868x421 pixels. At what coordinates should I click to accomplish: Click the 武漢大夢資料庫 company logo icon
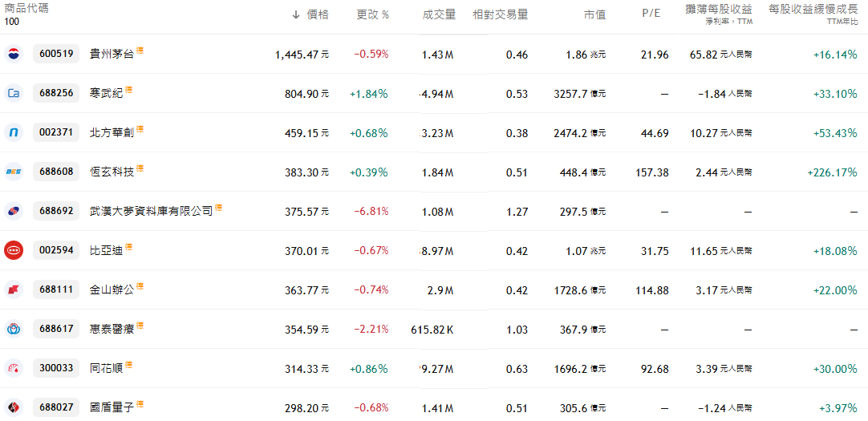point(14,211)
